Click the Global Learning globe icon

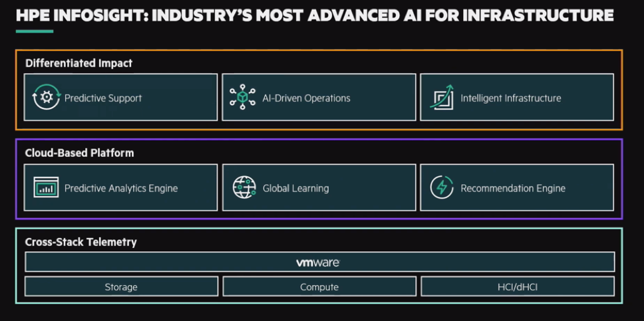244,188
